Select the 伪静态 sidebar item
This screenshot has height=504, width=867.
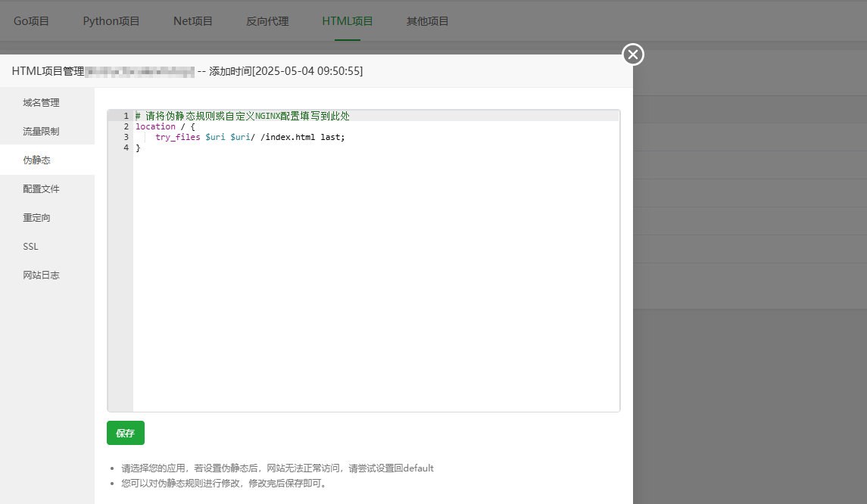pos(47,160)
